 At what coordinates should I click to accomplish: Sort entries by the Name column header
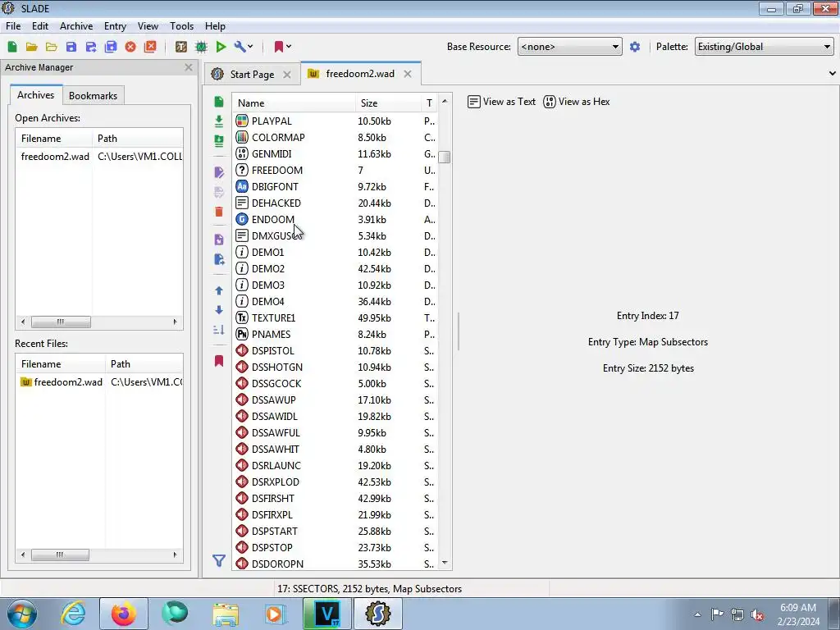[294, 103]
